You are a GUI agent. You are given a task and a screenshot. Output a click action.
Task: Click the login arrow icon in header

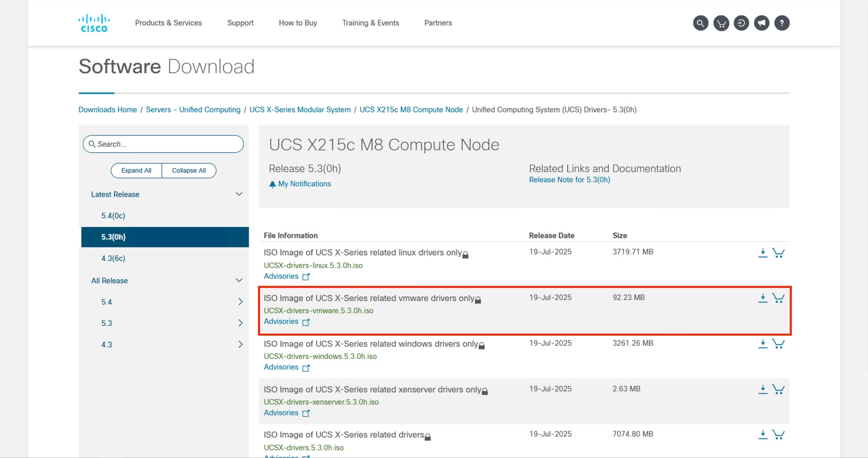[x=742, y=23]
